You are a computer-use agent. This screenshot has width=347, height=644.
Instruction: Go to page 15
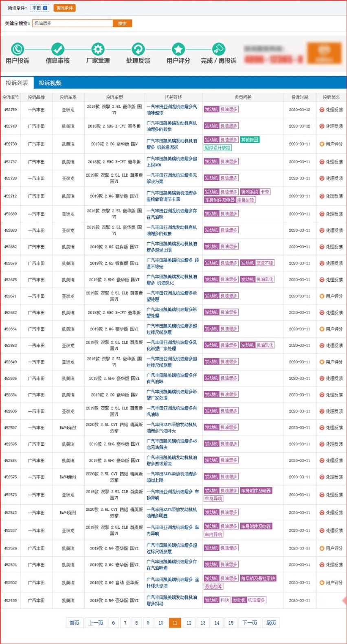[x=231, y=623]
